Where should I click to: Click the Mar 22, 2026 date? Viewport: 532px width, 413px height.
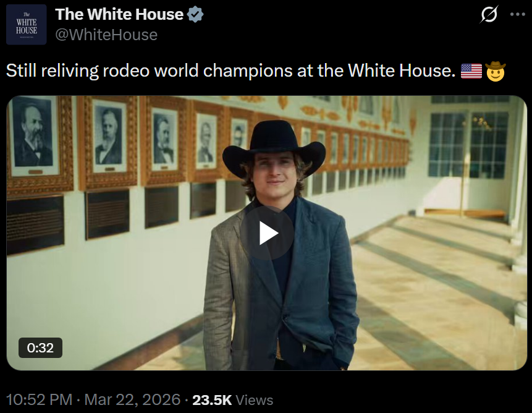(x=133, y=400)
